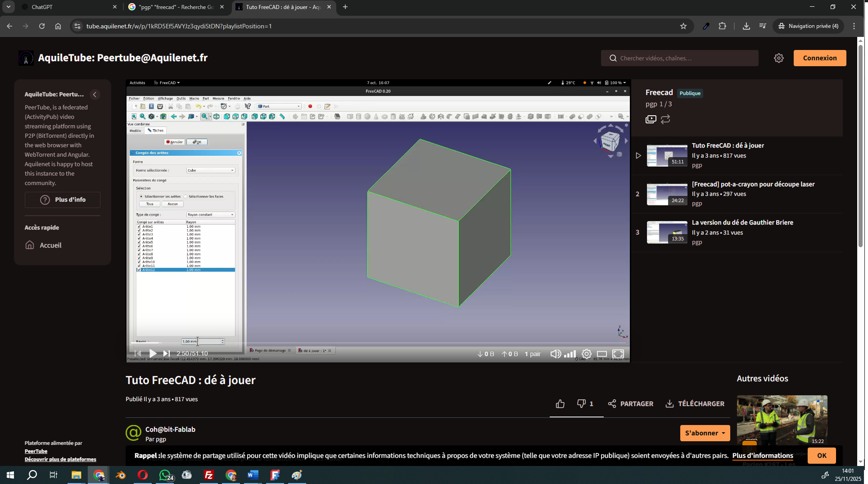Viewport: 868px width, 484px height.
Task: Open the browser tab search chevron
Action: pyautogui.click(x=8, y=7)
